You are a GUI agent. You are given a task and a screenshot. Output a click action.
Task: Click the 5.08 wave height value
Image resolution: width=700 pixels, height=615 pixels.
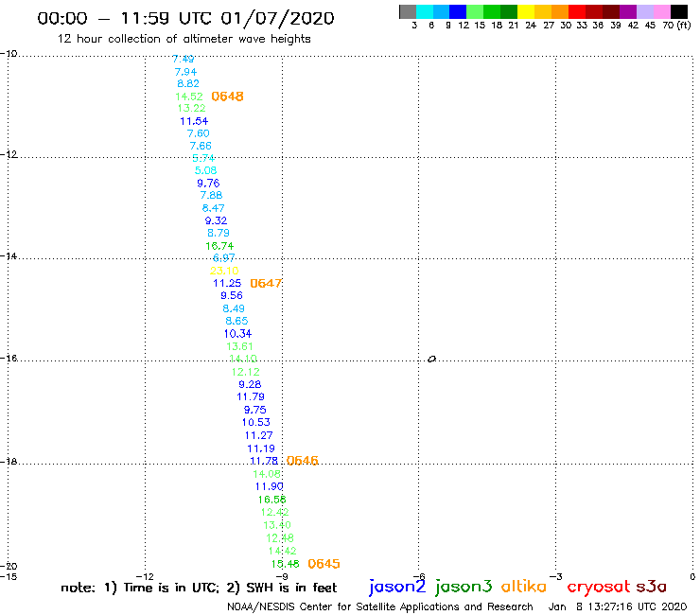205,170
